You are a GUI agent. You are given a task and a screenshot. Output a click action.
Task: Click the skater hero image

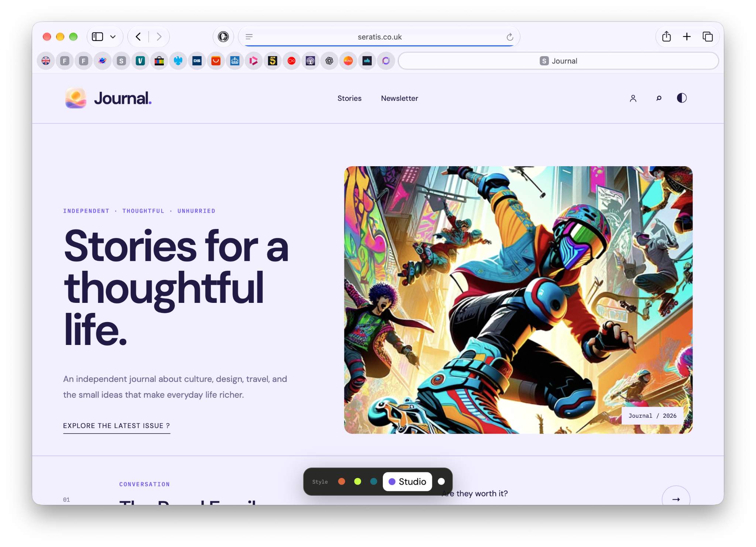518,300
